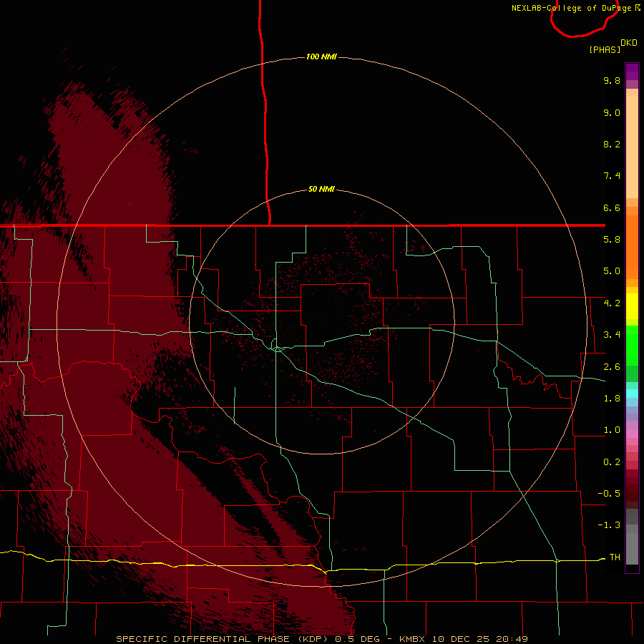644x644 pixels.
Task: Click the 6.6 legend value
Action: [612, 208]
